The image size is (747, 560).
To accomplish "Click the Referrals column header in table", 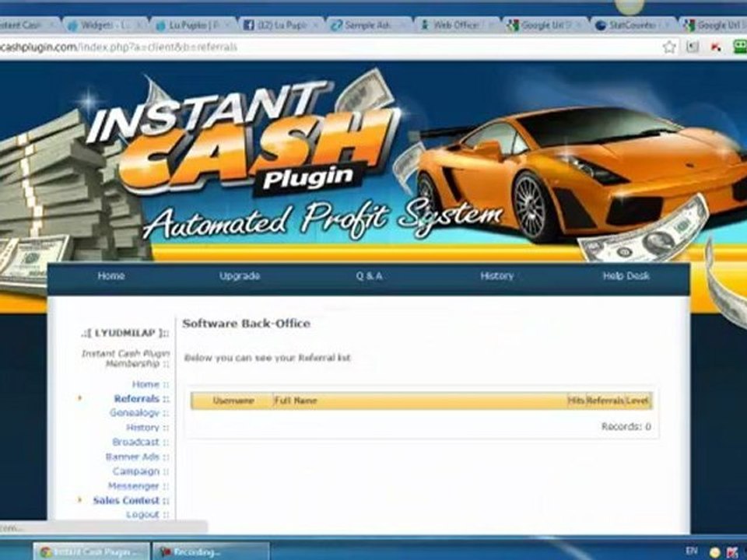I will click(x=605, y=401).
